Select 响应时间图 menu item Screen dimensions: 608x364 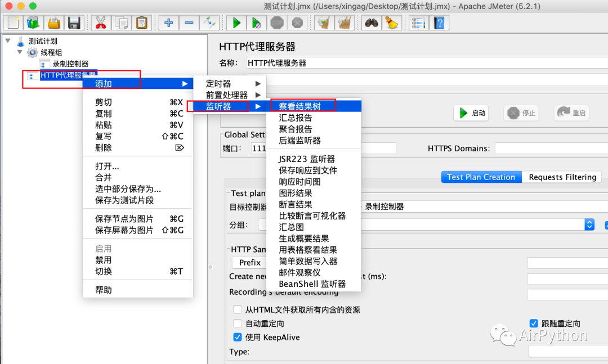[314, 182]
